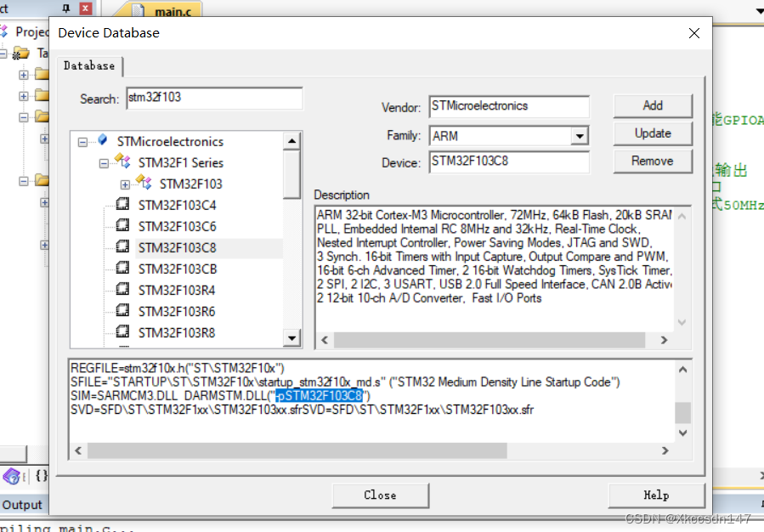
Task: Click the device tree scroll up arrow
Action: click(x=291, y=141)
